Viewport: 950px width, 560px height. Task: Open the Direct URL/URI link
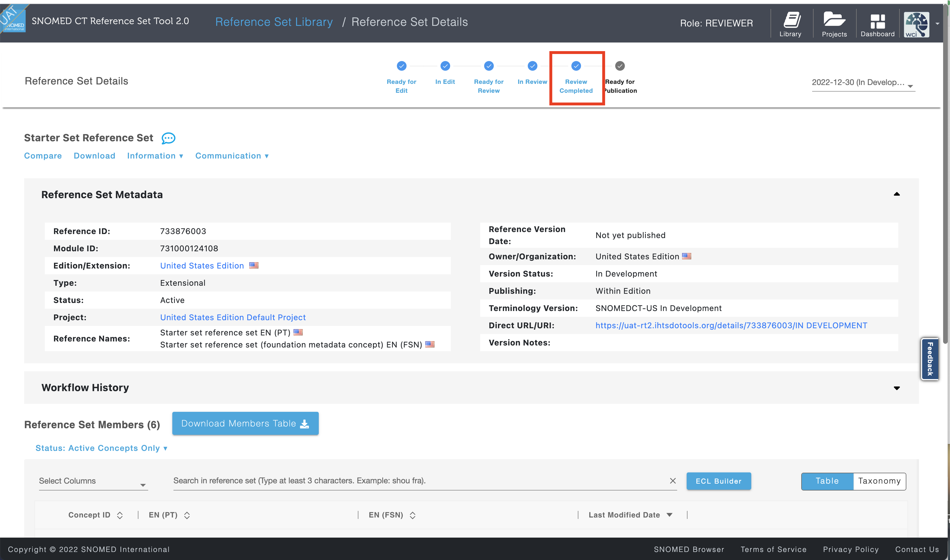(731, 325)
